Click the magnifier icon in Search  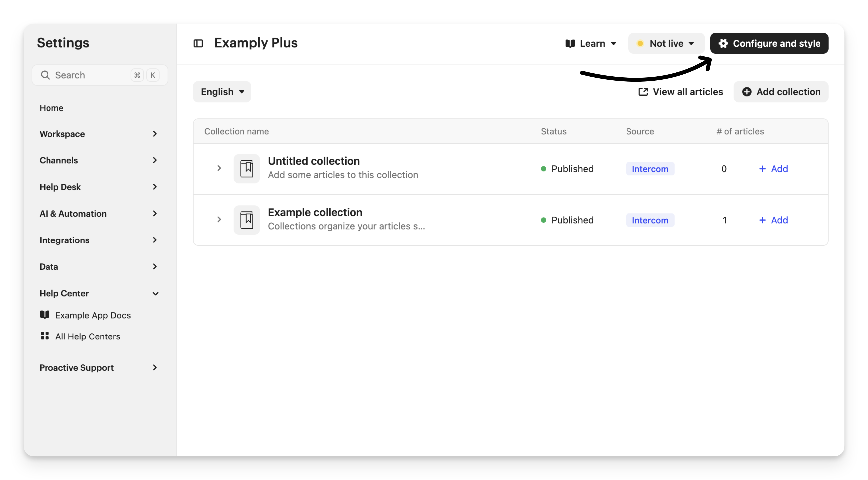(45, 75)
